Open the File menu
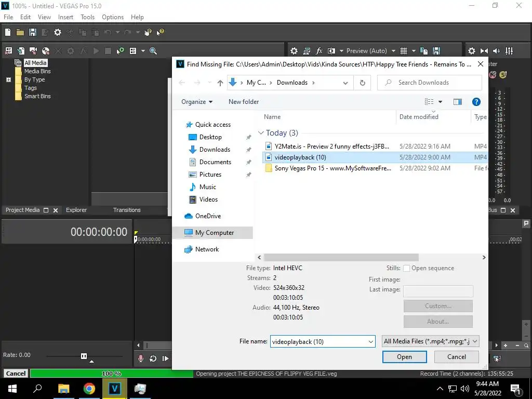Image resolution: width=532 pixels, height=399 pixels. [x=8, y=17]
